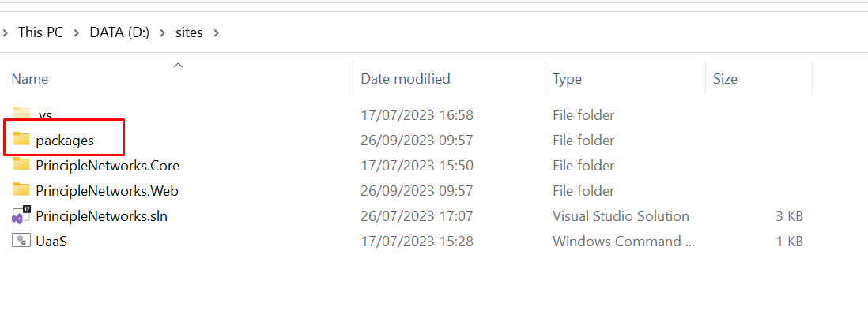
Task: Click the Visual Studio solution file icon
Action: coord(21,215)
